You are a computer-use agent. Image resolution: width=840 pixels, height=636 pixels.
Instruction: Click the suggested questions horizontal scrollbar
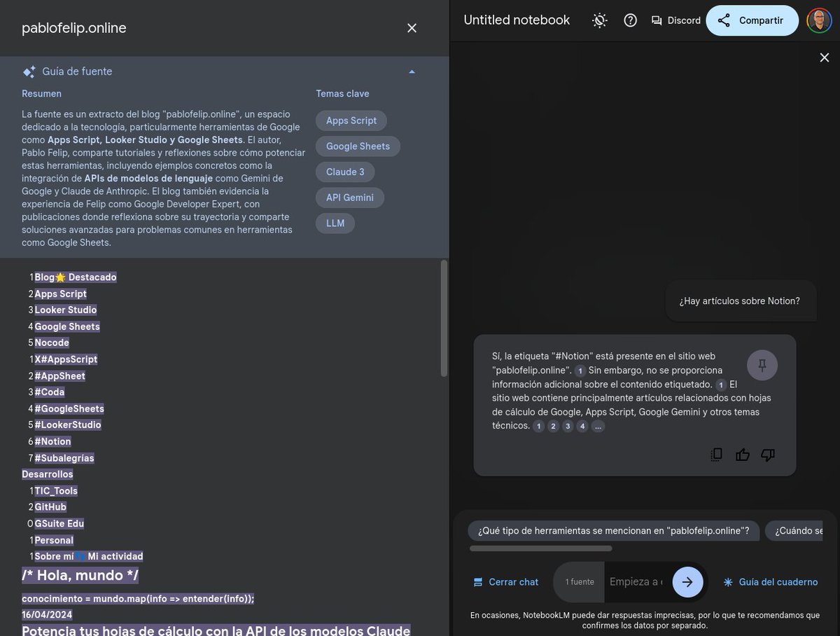click(x=540, y=548)
